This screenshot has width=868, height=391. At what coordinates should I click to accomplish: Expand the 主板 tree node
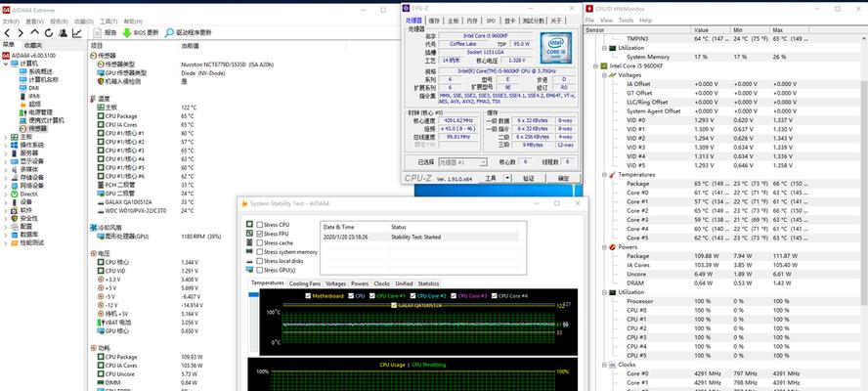[x=6, y=137]
